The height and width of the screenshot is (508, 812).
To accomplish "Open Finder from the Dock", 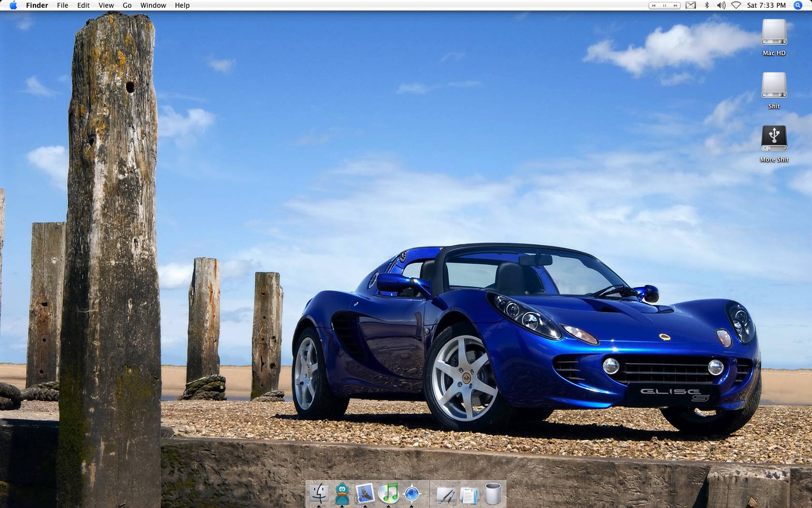I will point(319,493).
